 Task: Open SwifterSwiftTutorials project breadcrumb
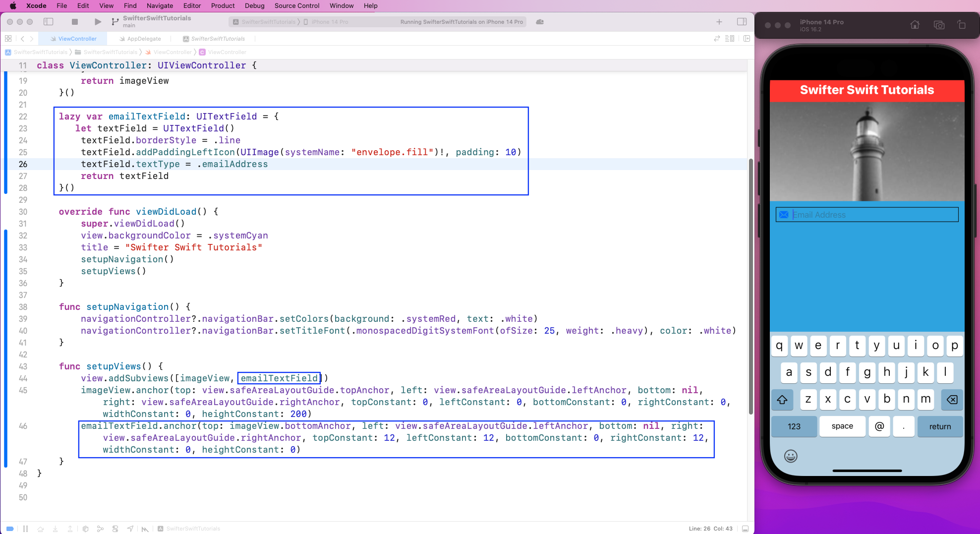tap(36, 52)
